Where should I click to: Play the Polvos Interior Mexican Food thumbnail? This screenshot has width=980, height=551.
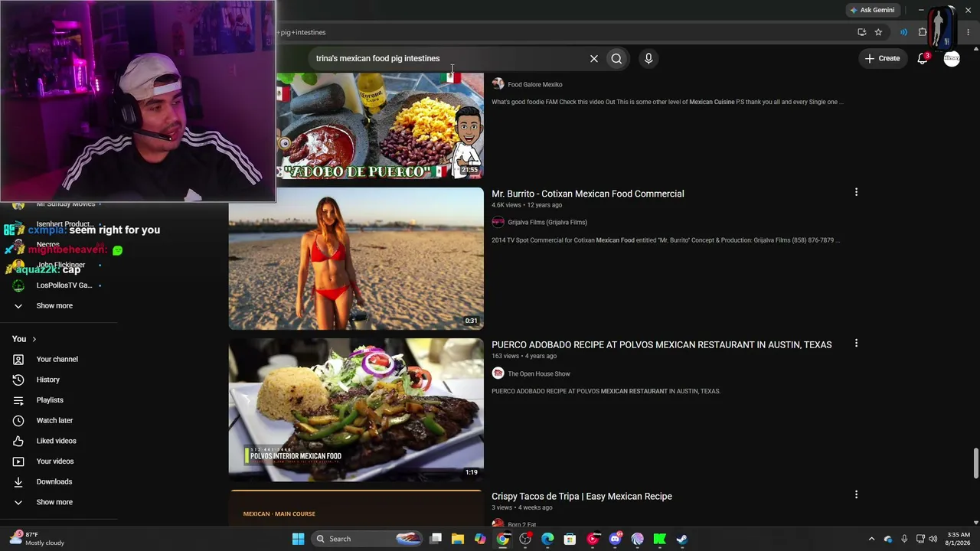[x=356, y=409]
